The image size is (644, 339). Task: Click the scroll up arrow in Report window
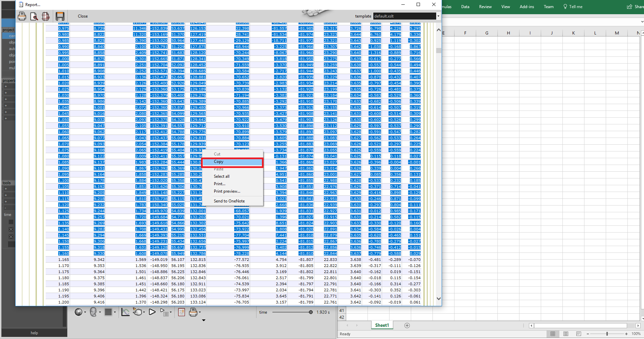coord(439,30)
